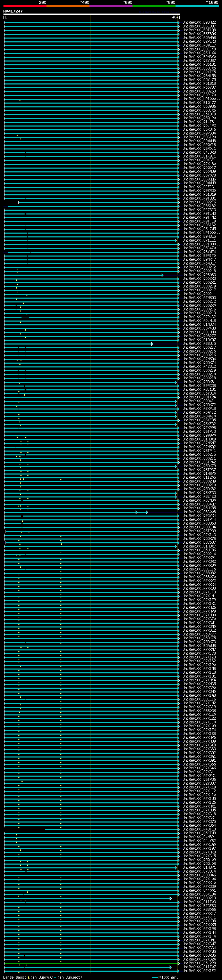Viewport: 222px width, 980px height.
Task: Select the UniRef100_B2YDB7 label
Action: (199, 784)
